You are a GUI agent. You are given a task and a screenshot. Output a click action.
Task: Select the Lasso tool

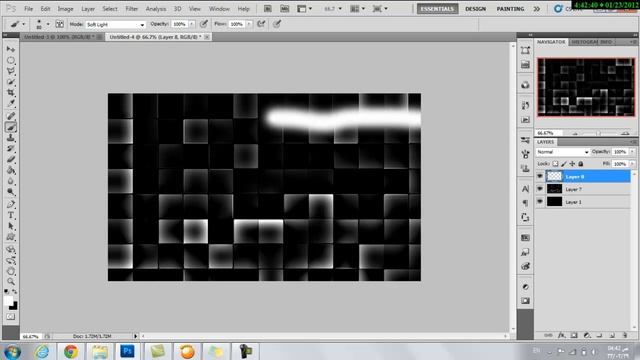[x=11, y=71]
